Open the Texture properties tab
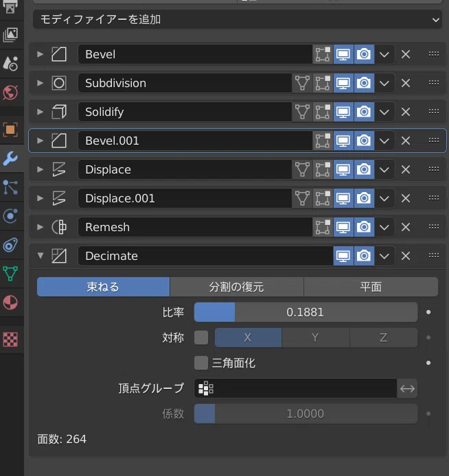The height and width of the screenshot is (476, 449). (x=10, y=339)
